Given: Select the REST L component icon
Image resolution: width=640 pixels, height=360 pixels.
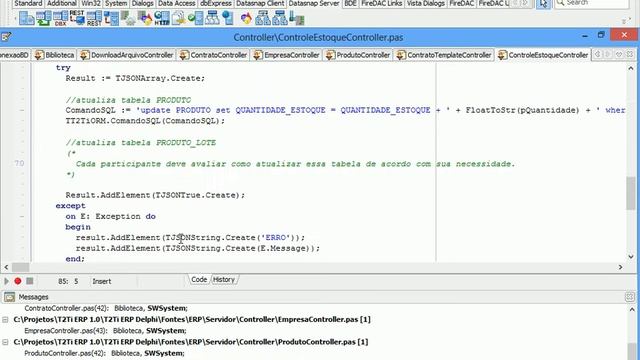Looking at the screenshot, I should [77, 19].
